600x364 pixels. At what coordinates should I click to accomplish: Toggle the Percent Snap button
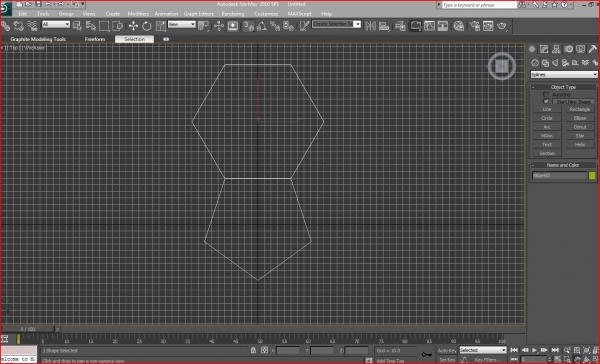[275, 26]
